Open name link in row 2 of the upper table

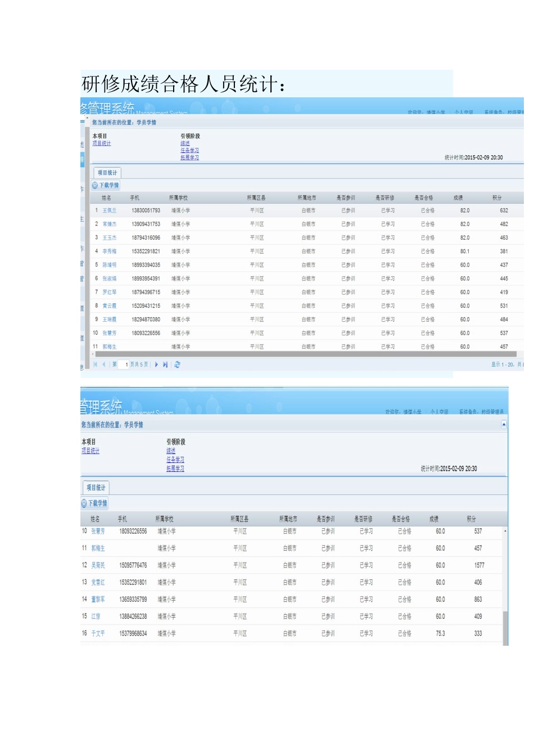110,224
